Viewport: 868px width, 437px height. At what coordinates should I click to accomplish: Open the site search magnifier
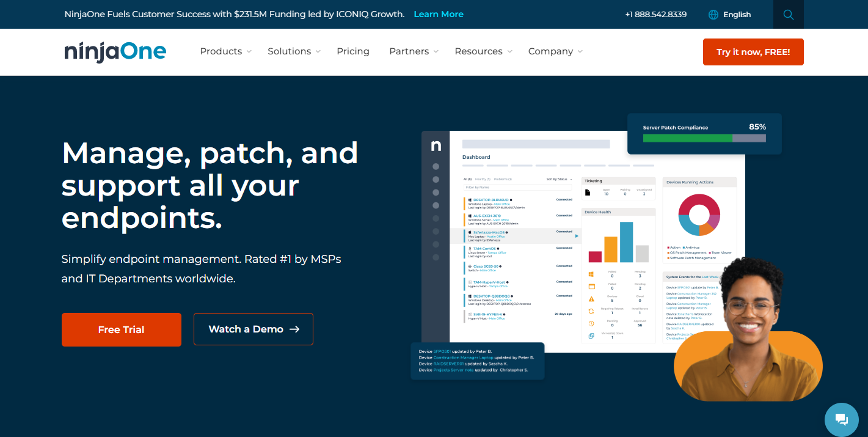(x=789, y=15)
